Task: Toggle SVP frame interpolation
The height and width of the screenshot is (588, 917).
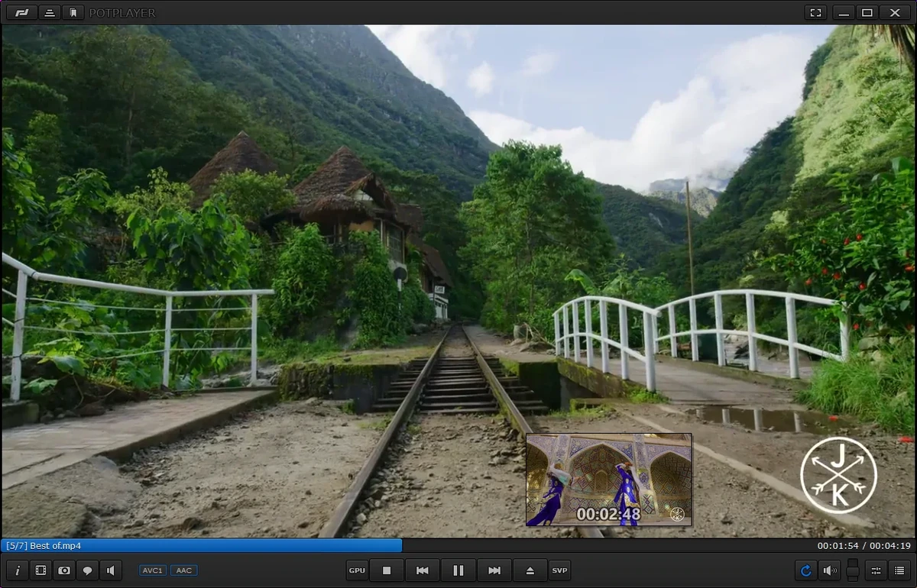Action: tap(560, 570)
